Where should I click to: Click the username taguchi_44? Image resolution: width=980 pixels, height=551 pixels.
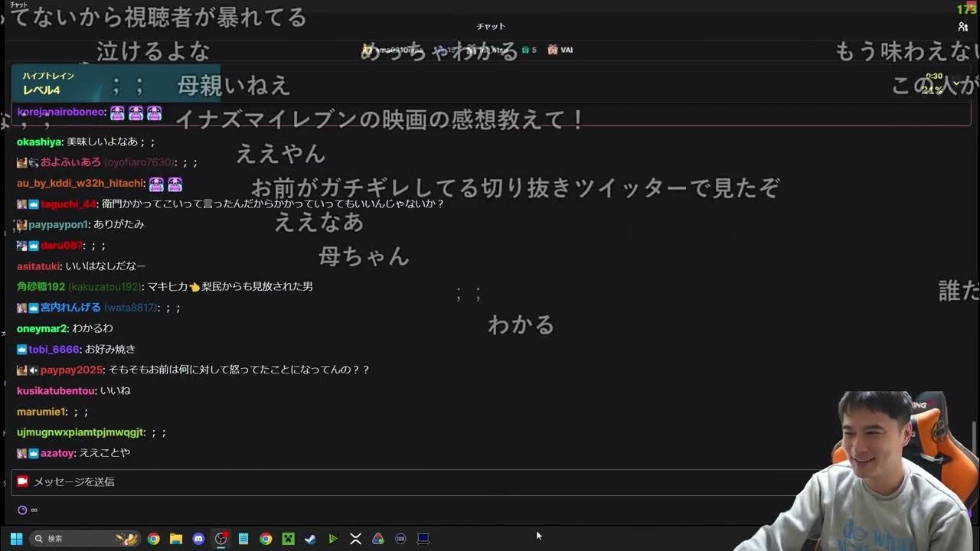[x=68, y=204]
